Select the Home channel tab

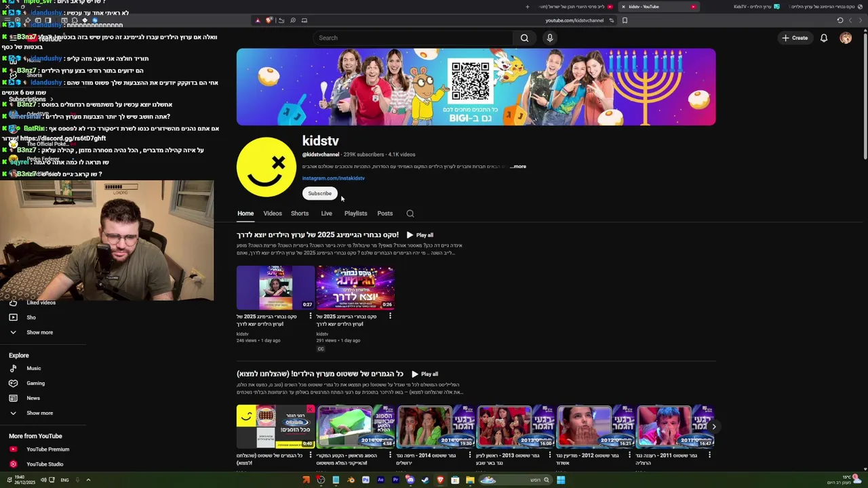[245, 213]
